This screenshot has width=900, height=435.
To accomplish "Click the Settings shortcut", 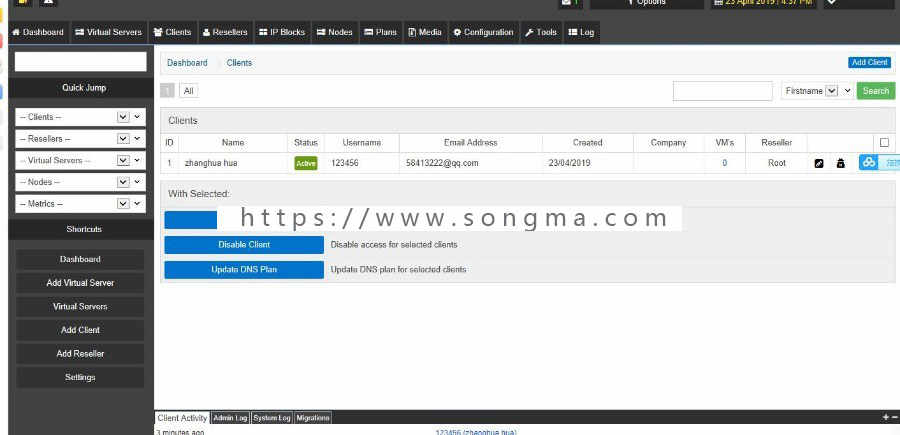I will [x=80, y=377].
